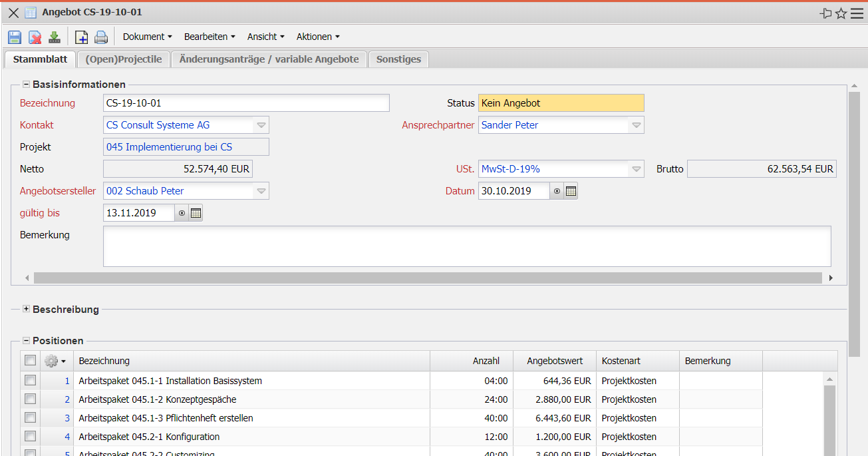Click the delete document icon with red X

pyautogui.click(x=35, y=37)
